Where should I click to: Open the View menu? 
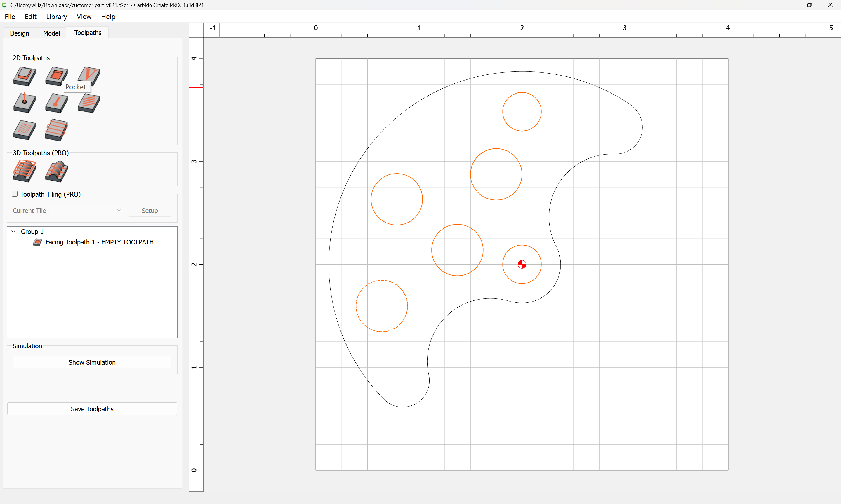pyautogui.click(x=84, y=17)
